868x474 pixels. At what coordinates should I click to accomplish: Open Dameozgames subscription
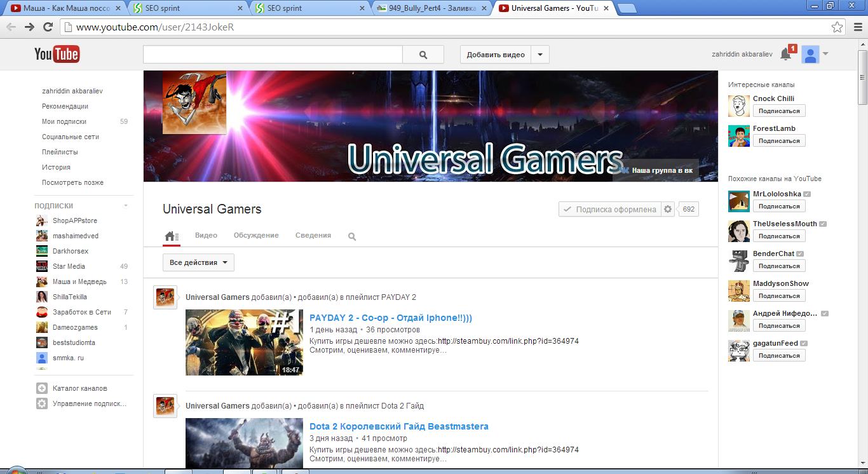(75, 327)
